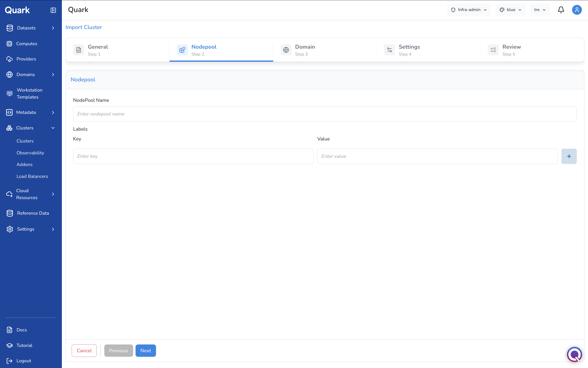Go to the General step tab

click(118, 50)
